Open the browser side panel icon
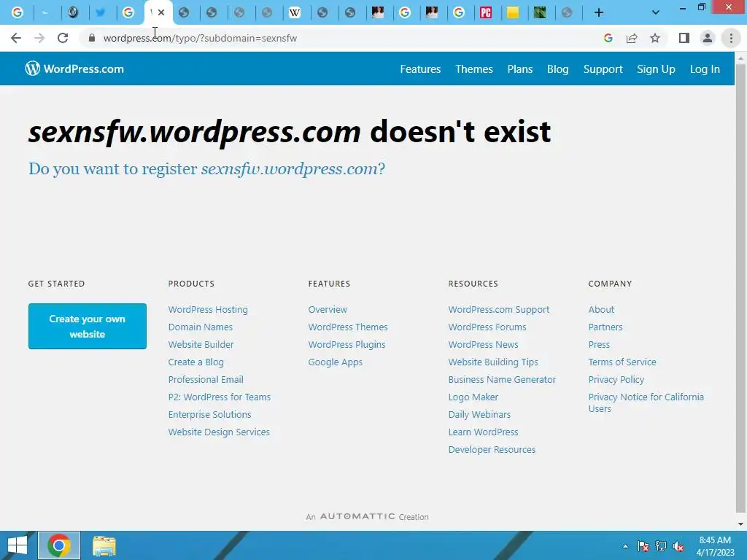747x560 pixels. click(684, 38)
